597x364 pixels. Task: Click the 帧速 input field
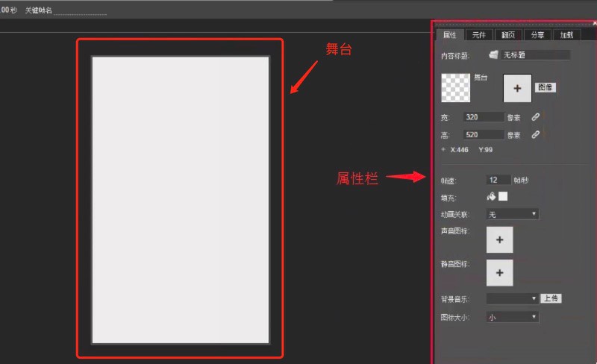point(498,181)
